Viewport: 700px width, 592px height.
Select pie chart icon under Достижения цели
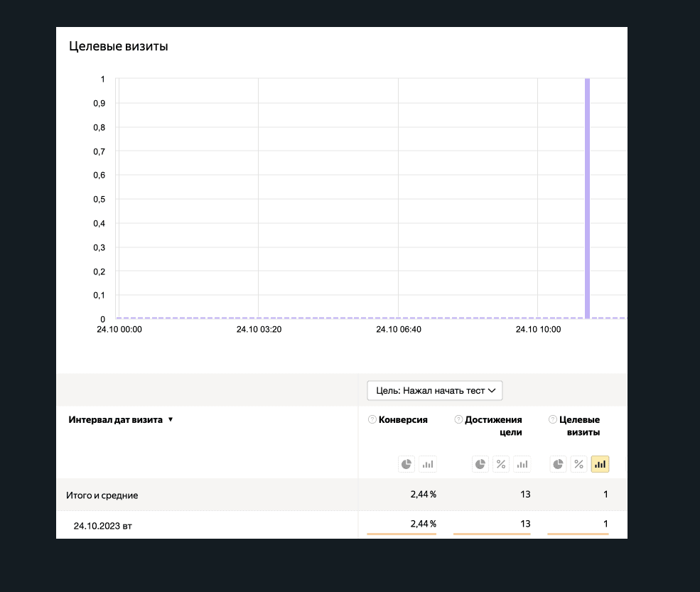pyautogui.click(x=480, y=464)
